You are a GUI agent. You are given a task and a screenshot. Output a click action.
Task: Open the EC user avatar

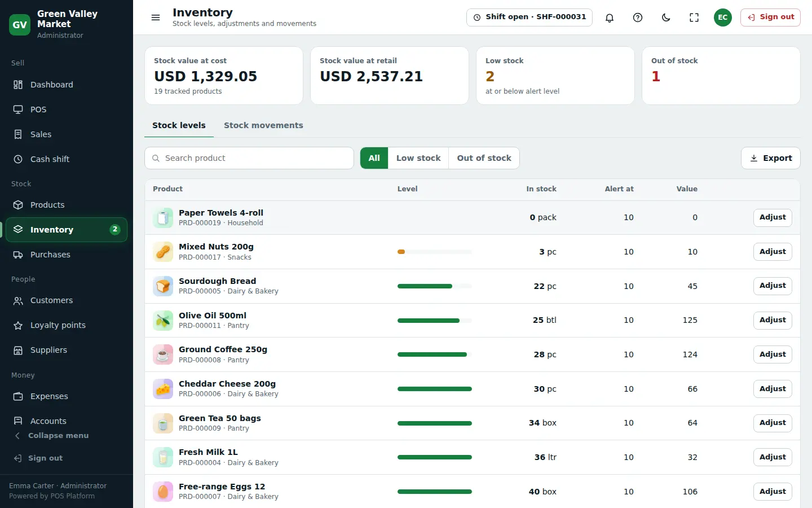722,17
